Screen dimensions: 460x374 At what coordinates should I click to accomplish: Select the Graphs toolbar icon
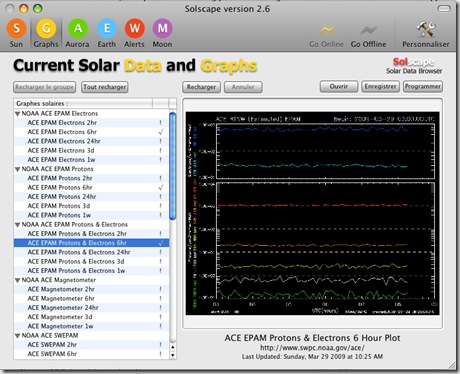(46, 33)
